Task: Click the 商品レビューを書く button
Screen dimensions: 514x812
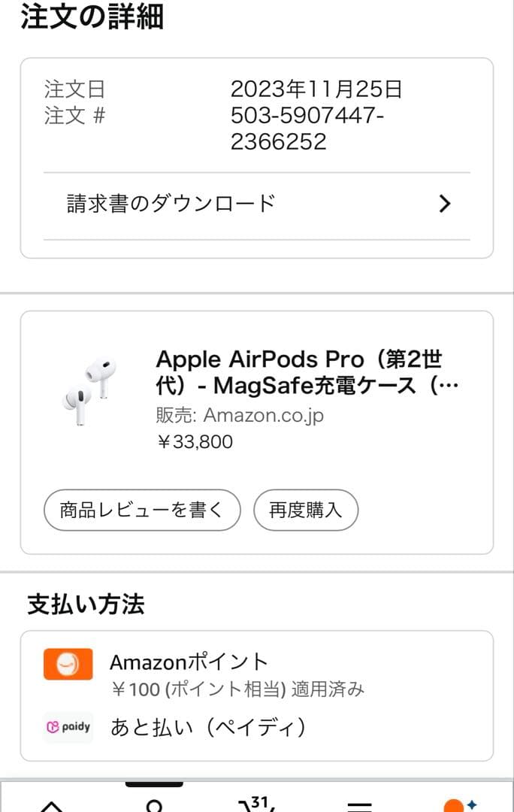Action: 141,510
